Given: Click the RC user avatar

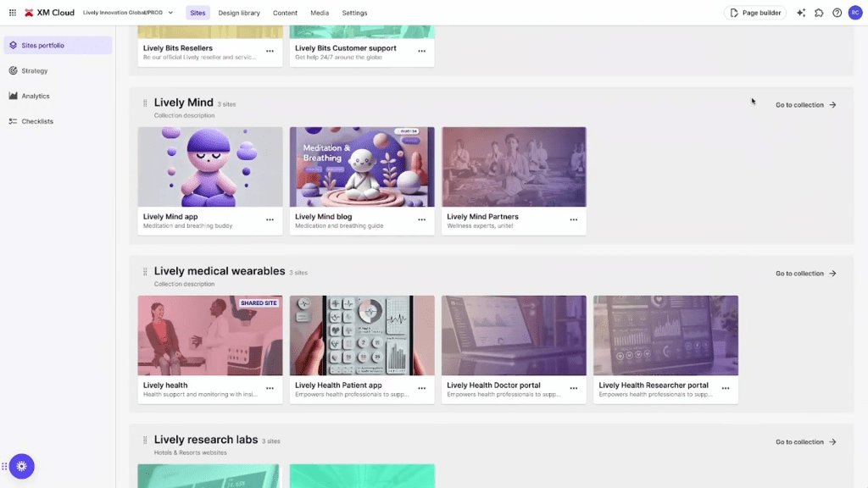Looking at the screenshot, I should coord(854,13).
